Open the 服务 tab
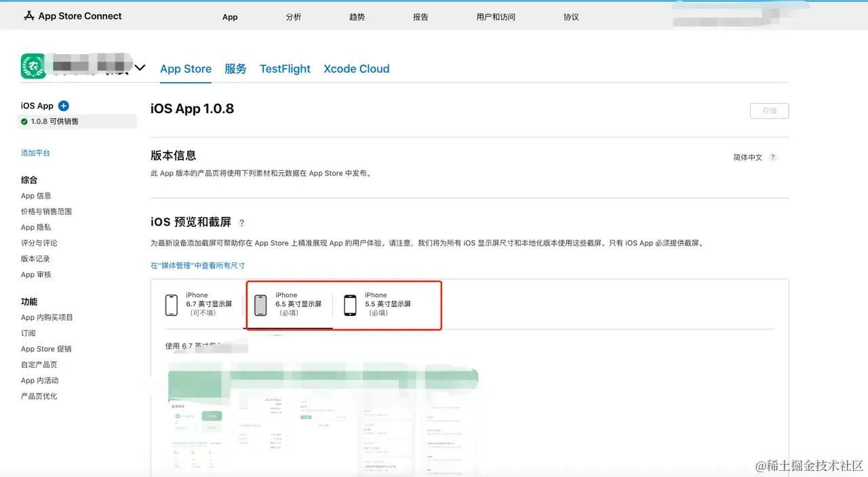Image resolution: width=868 pixels, height=477 pixels. 235,68
